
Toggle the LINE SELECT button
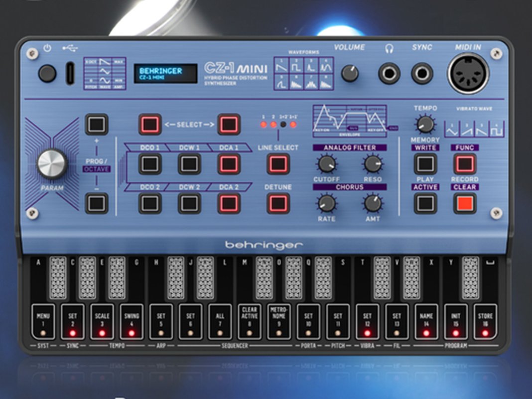[278, 164]
